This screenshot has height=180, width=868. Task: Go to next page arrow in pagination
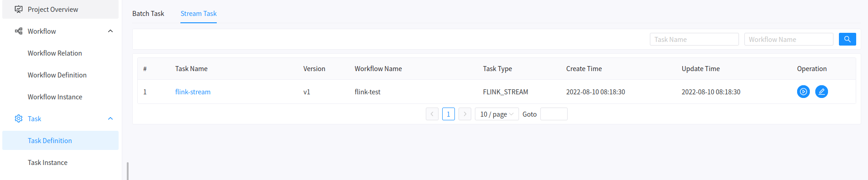[x=465, y=114]
